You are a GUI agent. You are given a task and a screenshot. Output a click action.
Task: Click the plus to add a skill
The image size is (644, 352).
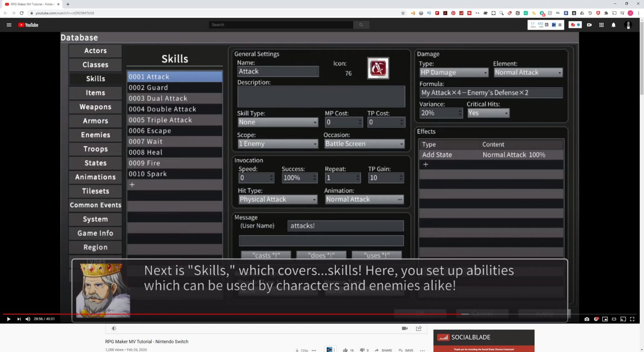pos(132,185)
